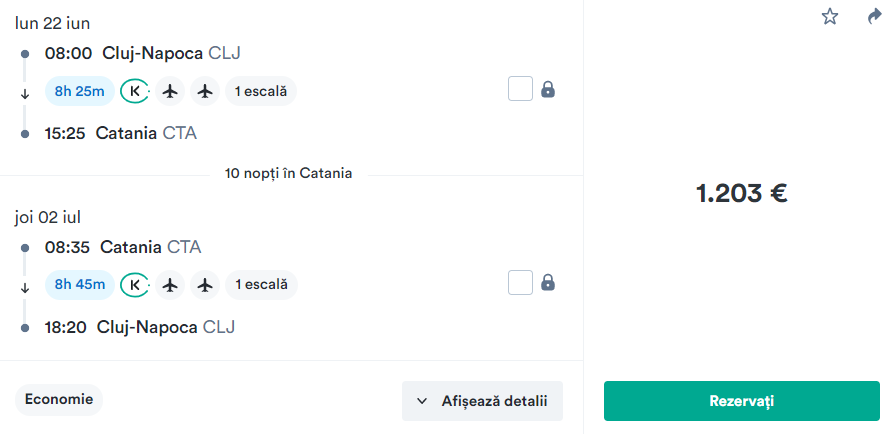Click first plane icon on outbound flight

pyautogui.click(x=170, y=91)
